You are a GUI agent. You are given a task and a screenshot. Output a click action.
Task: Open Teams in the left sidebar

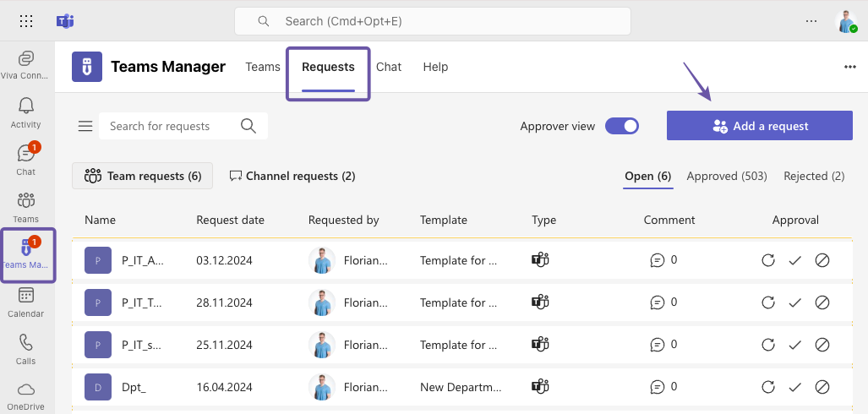25,207
